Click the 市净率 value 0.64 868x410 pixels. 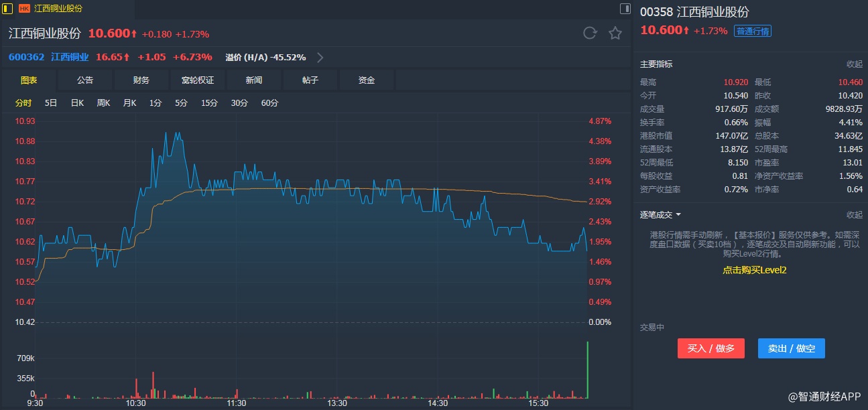[x=855, y=189]
